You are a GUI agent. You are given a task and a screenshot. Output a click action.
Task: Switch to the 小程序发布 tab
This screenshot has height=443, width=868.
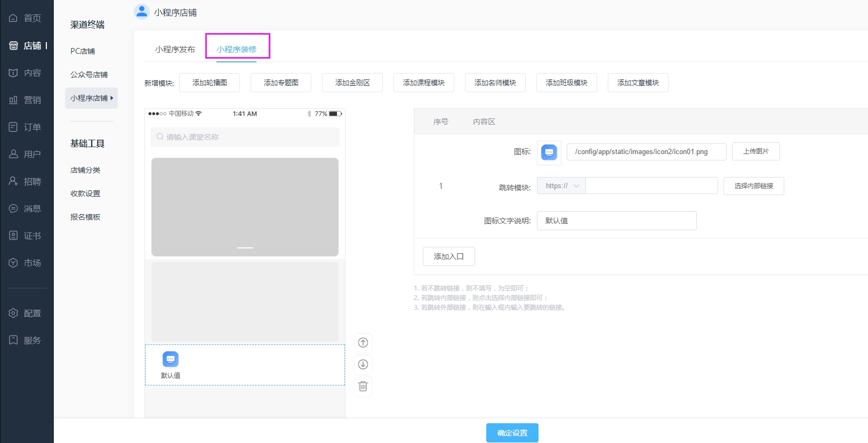click(x=175, y=49)
